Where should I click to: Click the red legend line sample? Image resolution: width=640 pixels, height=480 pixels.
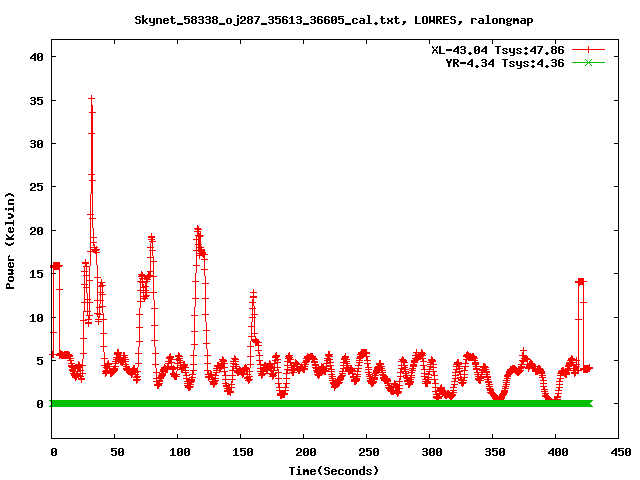pyautogui.click(x=588, y=50)
